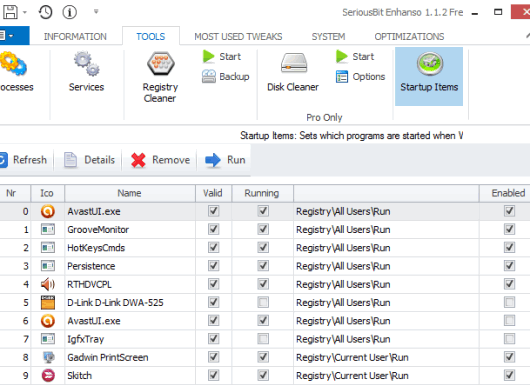Open quick access toolbar customize arrow

(96, 12)
